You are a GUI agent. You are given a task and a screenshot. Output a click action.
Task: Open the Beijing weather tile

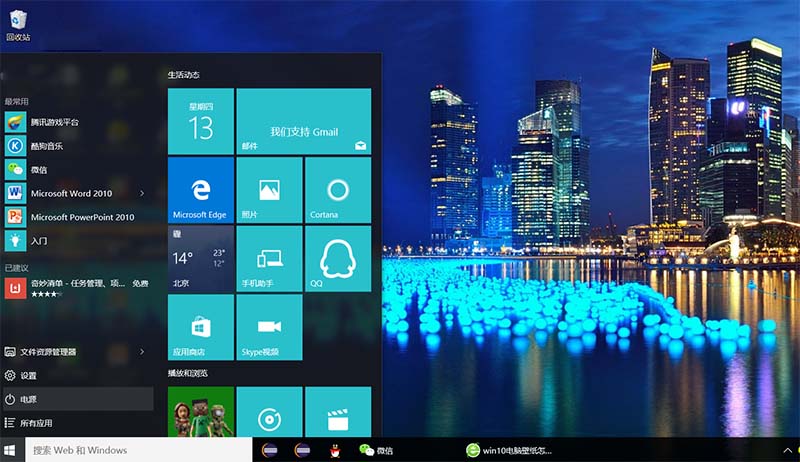pyautogui.click(x=201, y=258)
